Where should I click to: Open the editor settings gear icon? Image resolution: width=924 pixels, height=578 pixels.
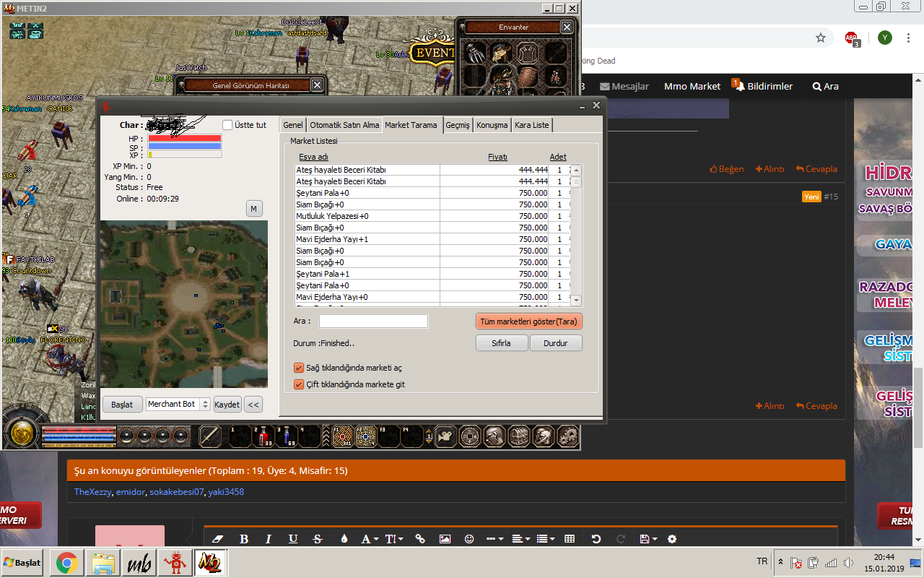point(672,539)
